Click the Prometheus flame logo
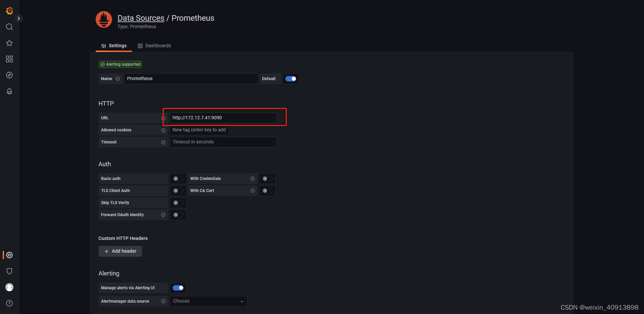644x314 pixels. (104, 19)
